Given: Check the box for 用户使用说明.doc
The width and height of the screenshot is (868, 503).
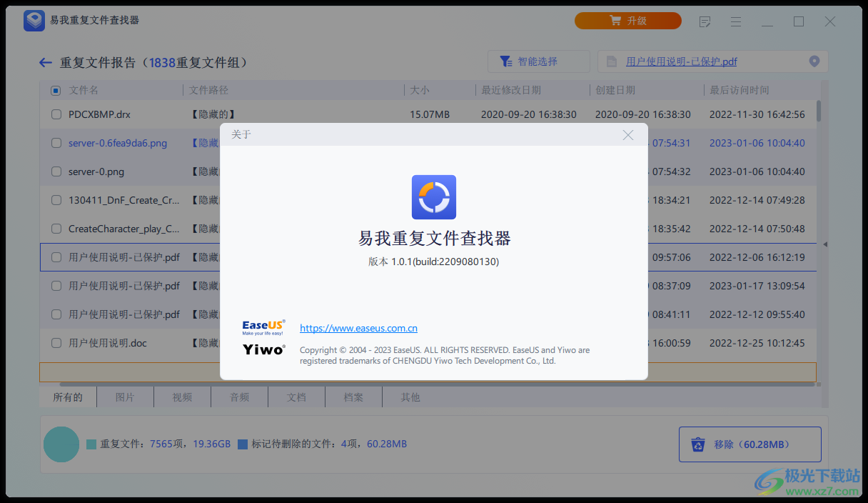Looking at the screenshot, I should (x=56, y=343).
